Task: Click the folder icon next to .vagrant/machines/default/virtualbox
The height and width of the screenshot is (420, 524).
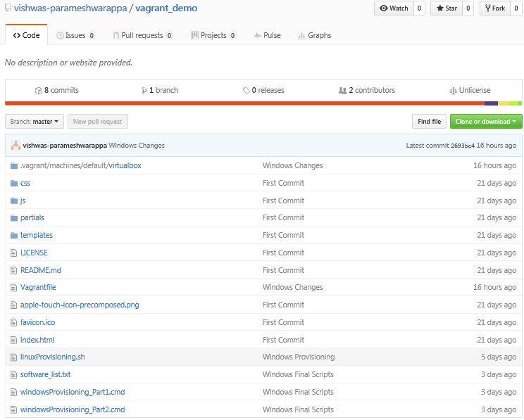Action: [x=13, y=165]
